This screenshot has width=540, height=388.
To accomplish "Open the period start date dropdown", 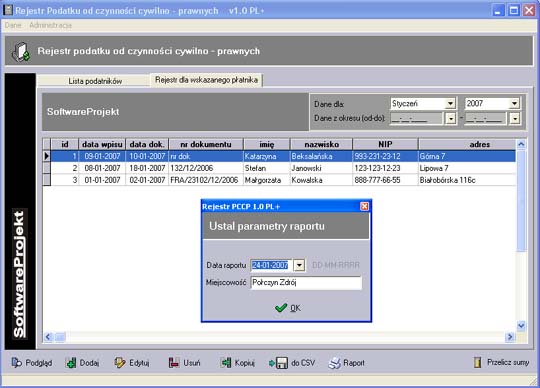I will pyautogui.click(x=450, y=119).
